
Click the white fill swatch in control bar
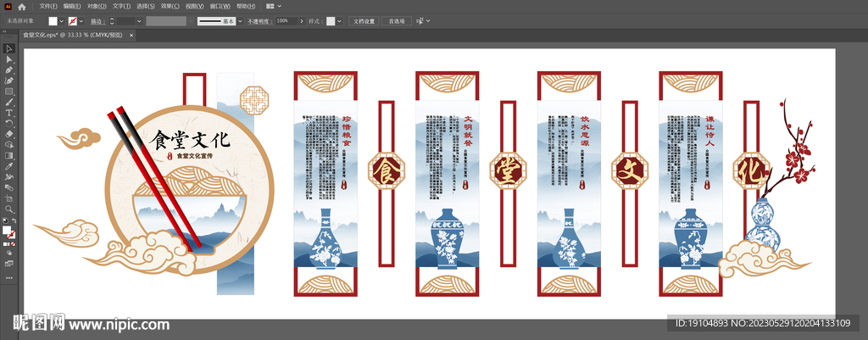53,21
